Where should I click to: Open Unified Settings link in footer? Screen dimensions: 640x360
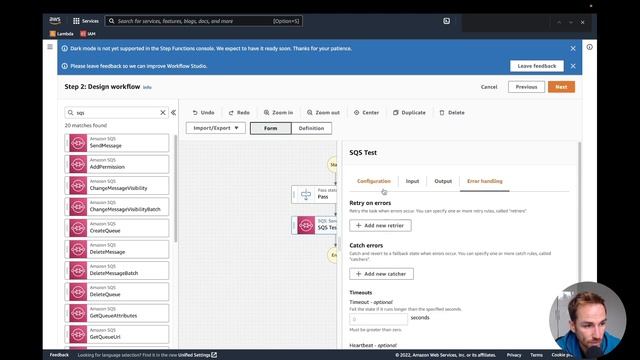tap(197, 355)
